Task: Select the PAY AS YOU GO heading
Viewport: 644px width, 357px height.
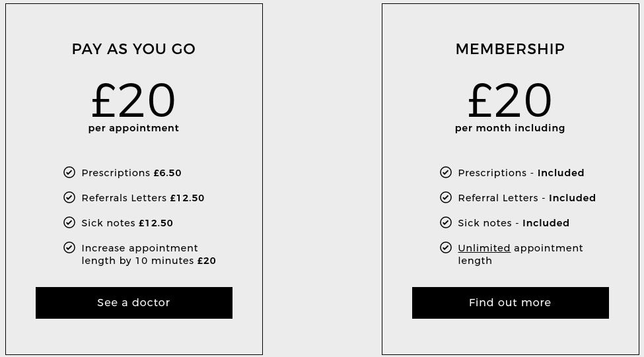Action: 133,49
